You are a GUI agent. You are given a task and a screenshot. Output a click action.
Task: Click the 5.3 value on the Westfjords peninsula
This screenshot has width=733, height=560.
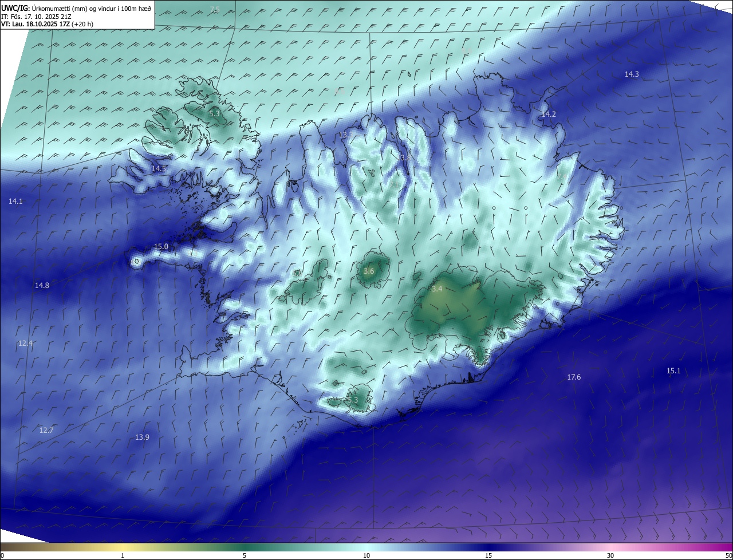pyautogui.click(x=214, y=113)
